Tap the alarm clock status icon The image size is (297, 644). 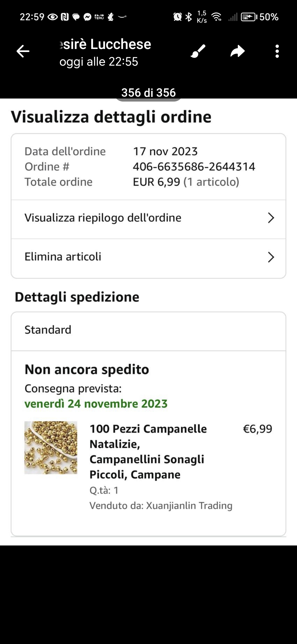177,17
